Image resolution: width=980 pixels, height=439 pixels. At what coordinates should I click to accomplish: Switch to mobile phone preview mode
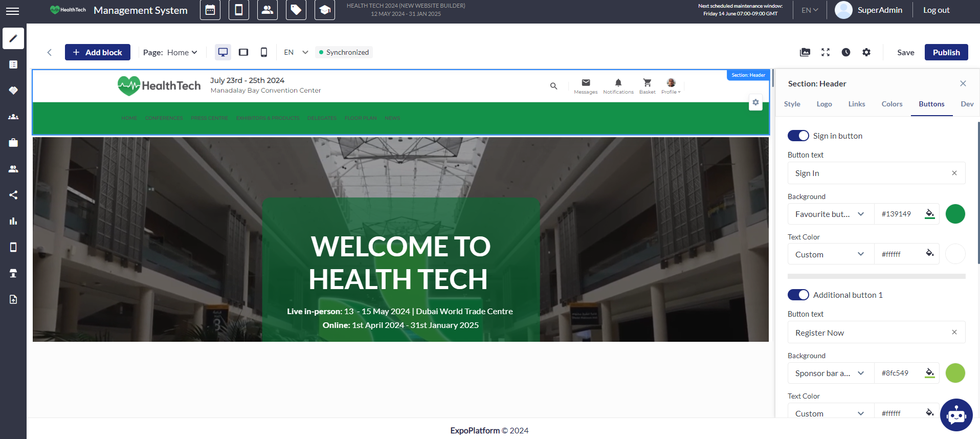264,52
